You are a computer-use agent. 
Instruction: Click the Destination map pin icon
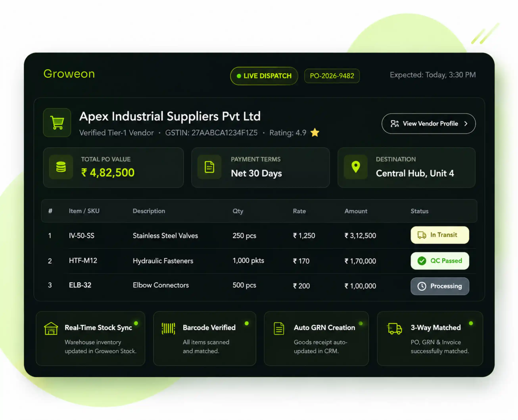(356, 167)
